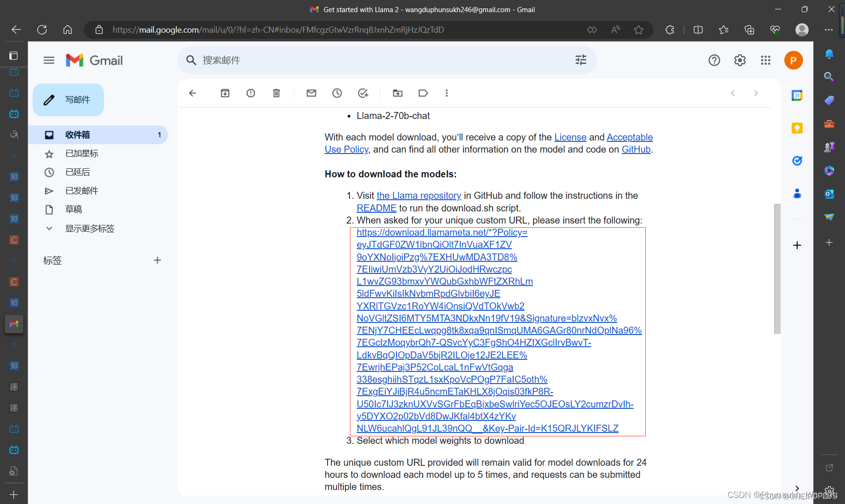Add page to favorites star
The image size is (845, 504).
pyautogui.click(x=638, y=30)
